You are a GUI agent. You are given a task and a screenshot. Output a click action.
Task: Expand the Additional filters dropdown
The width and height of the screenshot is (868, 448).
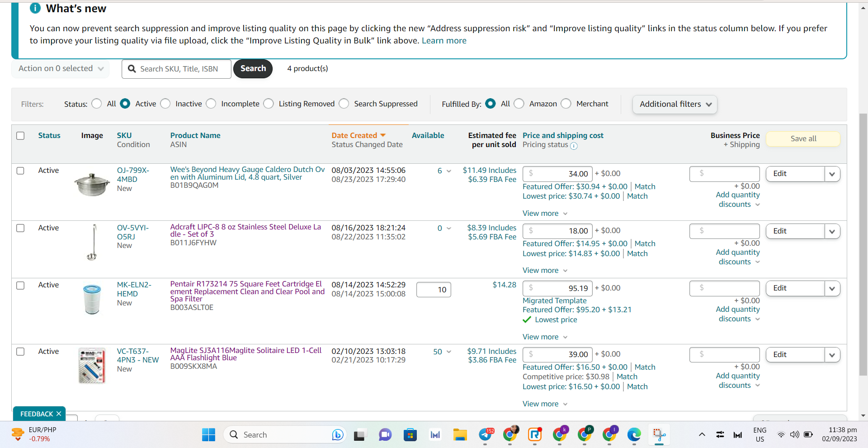675,104
